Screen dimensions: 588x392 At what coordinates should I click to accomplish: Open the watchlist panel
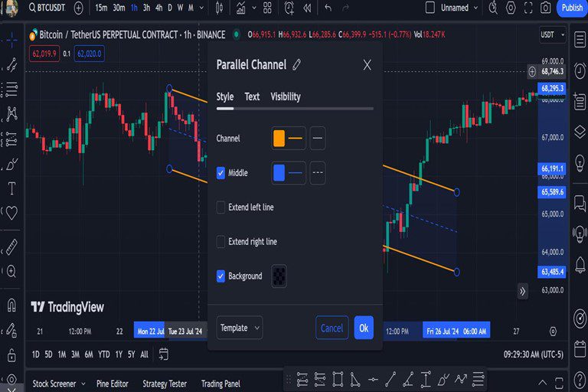[x=580, y=39]
